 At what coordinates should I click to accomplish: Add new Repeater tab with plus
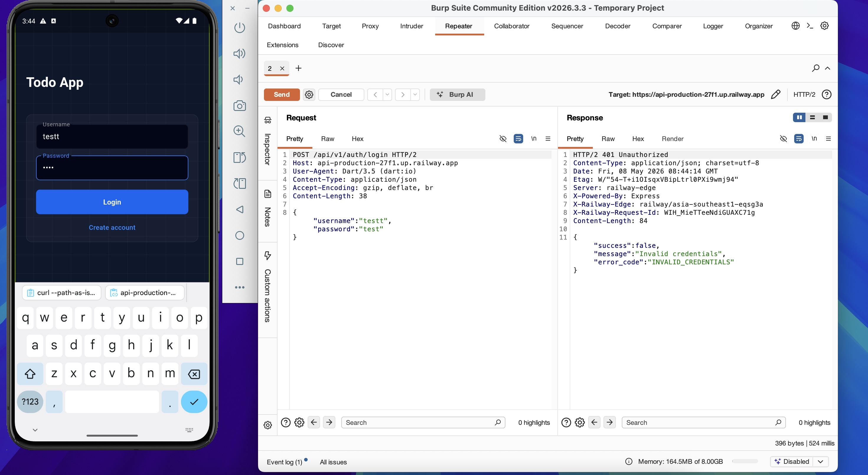tap(298, 68)
